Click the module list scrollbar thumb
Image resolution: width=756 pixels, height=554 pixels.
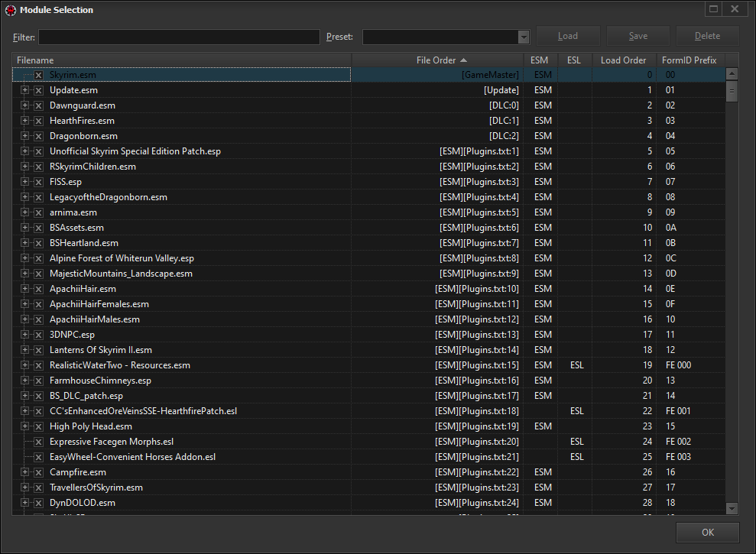click(732, 91)
